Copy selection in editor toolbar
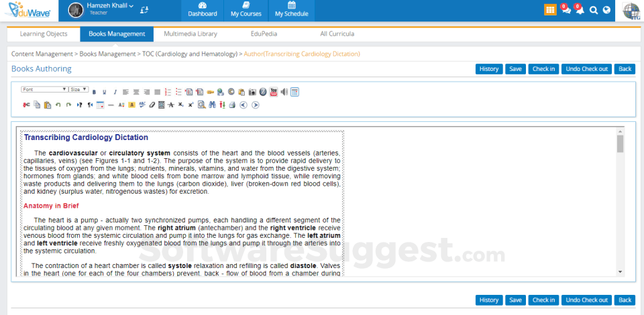The width and height of the screenshot is (644, 315). click(37, 105)
